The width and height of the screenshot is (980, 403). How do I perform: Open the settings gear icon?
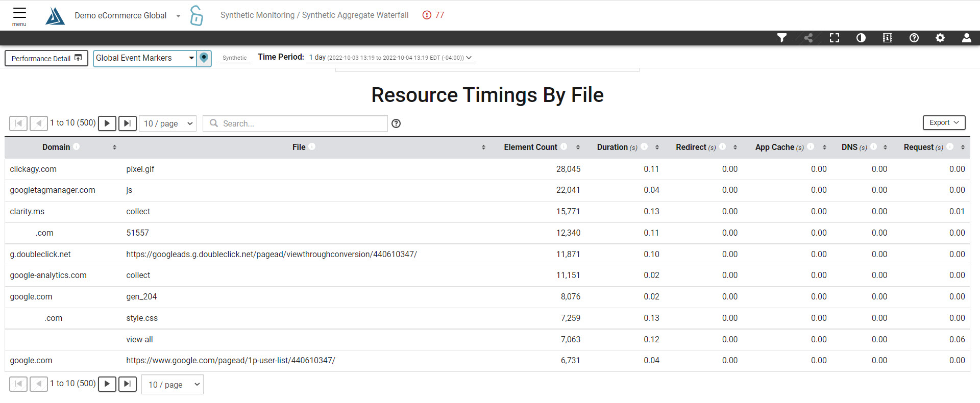(x=940, y=38)
